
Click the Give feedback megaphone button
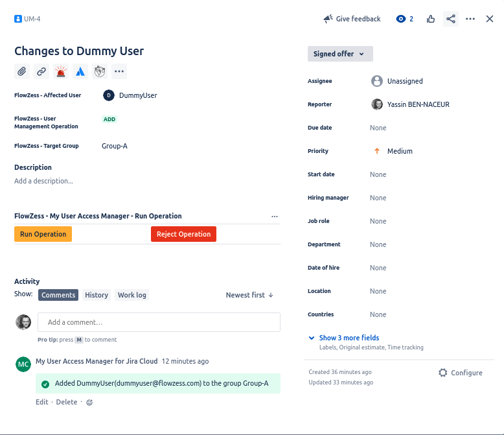[352, 19]
